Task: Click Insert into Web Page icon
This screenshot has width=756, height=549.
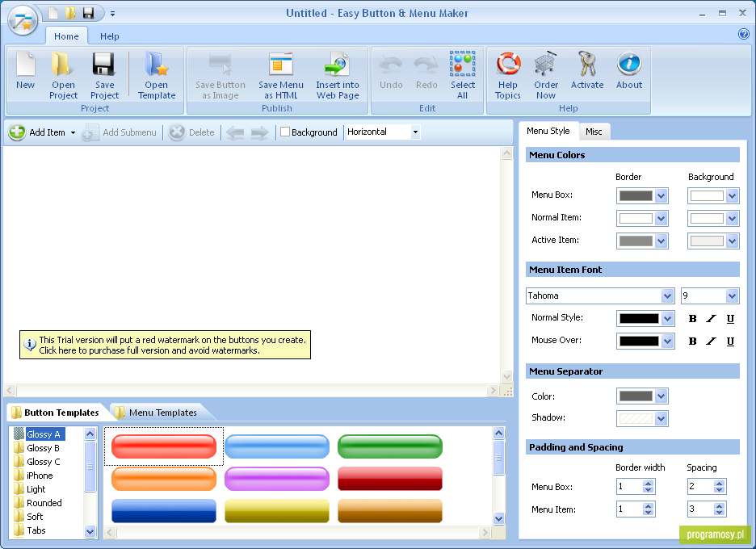Action: point(337,65)
